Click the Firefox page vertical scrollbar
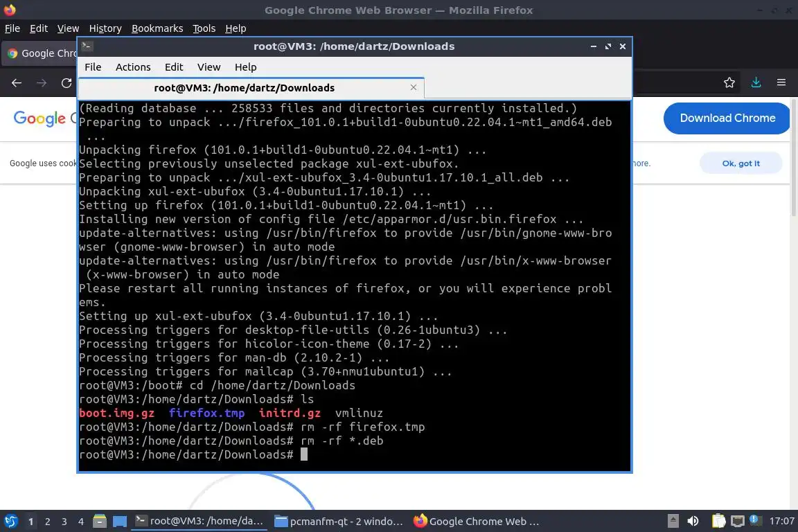The image size is (798, 532). [794, 158]
